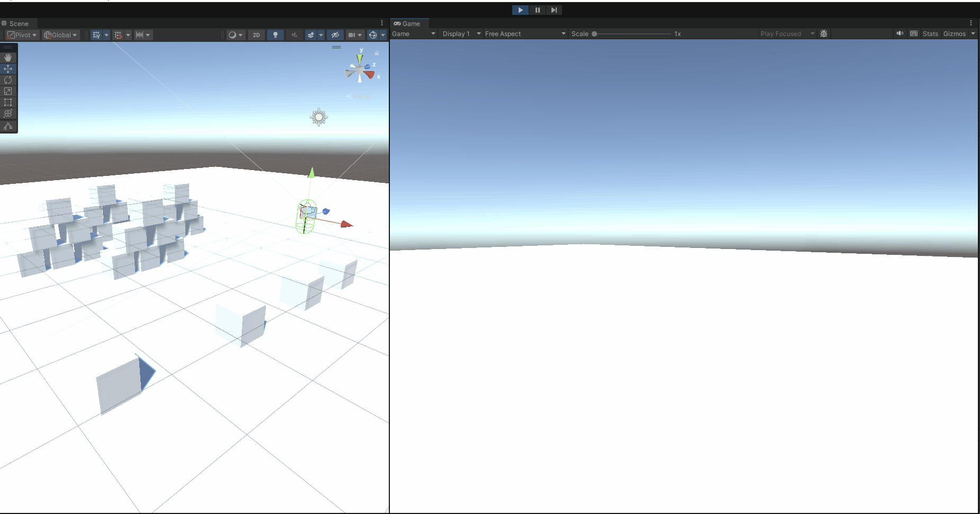Toggle hidden objects visibility eye icon
This screenshot has height=514, width=980.
[335, 35]
